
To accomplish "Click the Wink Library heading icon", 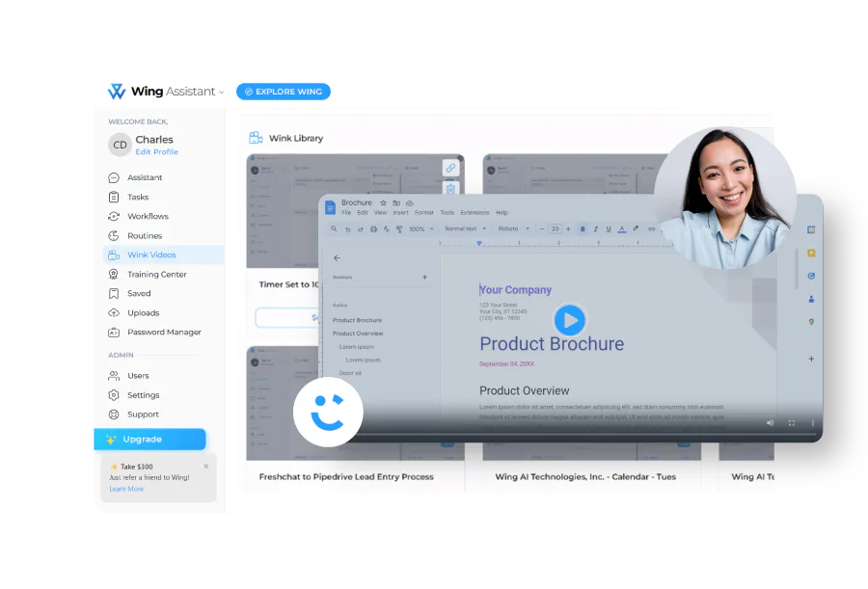I will coord(256,137).
